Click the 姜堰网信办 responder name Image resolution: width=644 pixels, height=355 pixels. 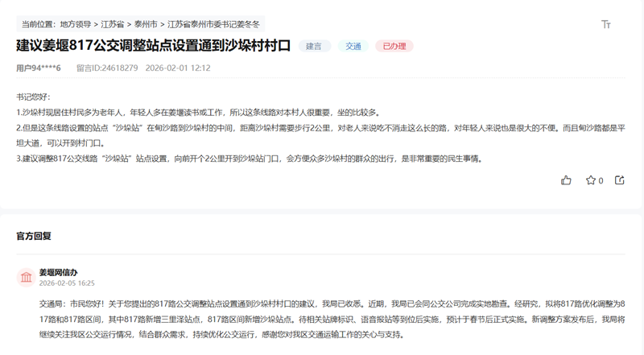pos(58,272)
